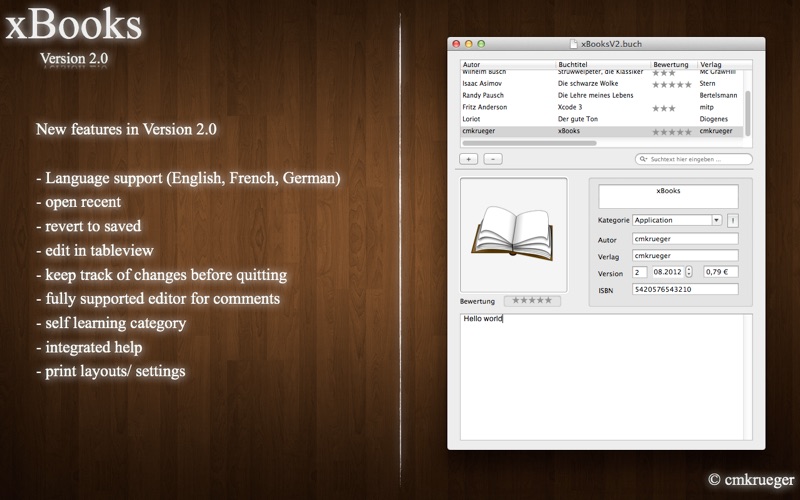
Task: Click the Die Lehre meines Lebens cell
Action: pos(595,95)
